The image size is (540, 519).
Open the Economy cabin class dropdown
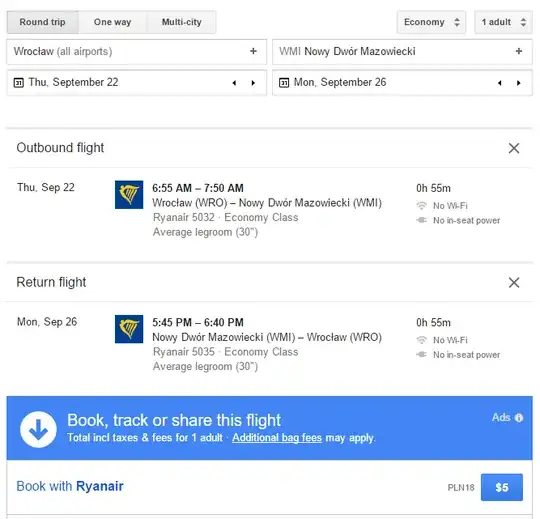pyautogui.click(x=431, y=22)
